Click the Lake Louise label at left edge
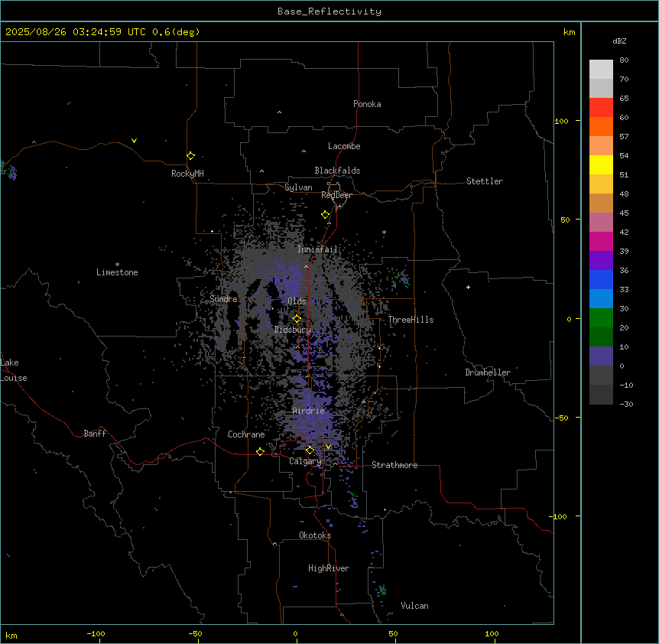659x644 pixels. point(14,370)
